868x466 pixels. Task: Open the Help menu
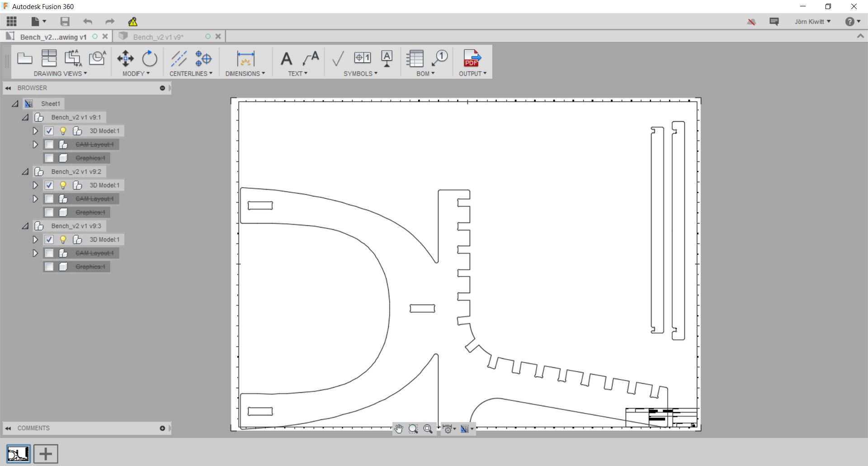coord(852,21)
